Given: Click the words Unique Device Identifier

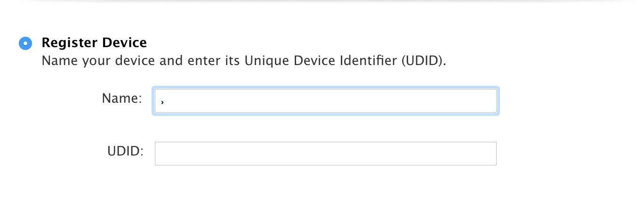Looking at the screenshot, I should (322, 61).
